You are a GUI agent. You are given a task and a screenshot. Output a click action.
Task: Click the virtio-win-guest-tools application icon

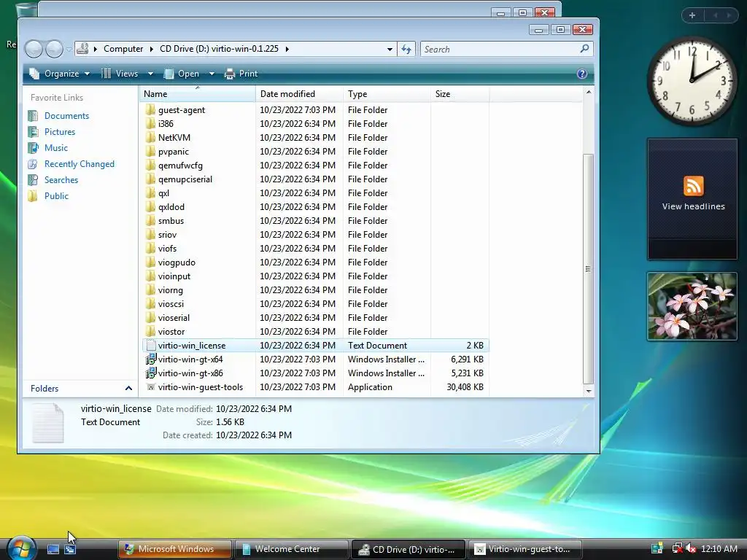tap(150, 387)
